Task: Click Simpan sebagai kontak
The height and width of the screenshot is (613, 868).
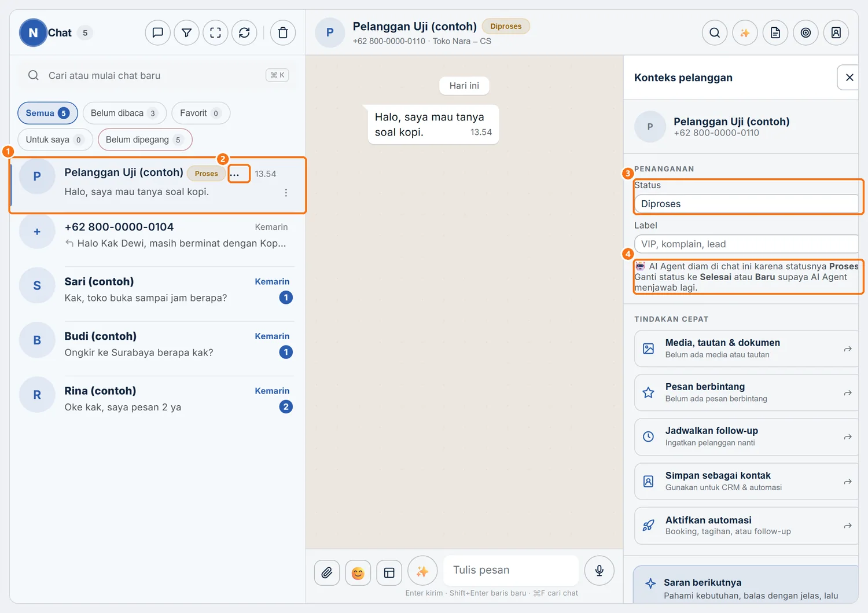Action: [746, 481]
